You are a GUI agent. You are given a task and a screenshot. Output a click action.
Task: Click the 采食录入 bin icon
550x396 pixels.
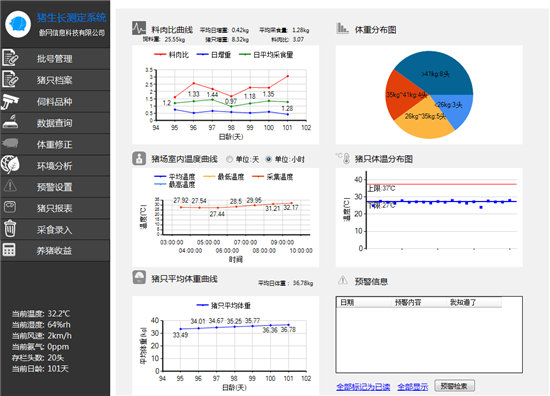coord(10,228)
